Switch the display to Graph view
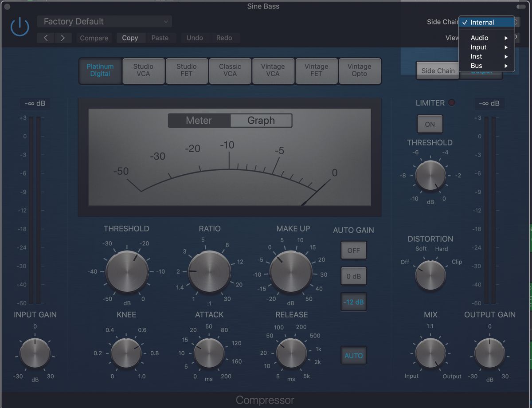This screenshot has height=408, width=532. tap(261, 120)
